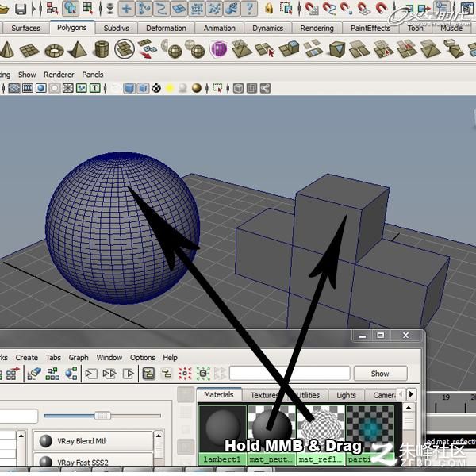The image size is (476, 476).
Task: Click the curves selection mask icon
Action: pyautogui.click(x=162, y=9)
